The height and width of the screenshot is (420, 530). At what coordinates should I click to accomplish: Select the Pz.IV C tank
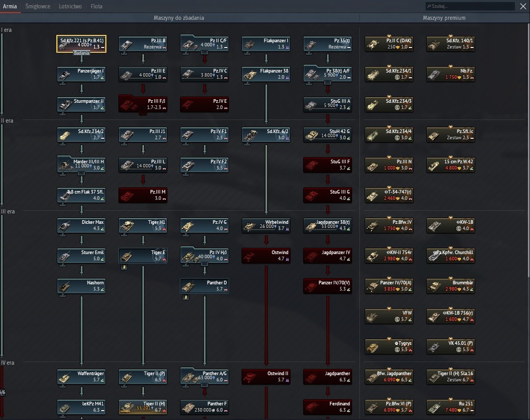coord(204,74)
